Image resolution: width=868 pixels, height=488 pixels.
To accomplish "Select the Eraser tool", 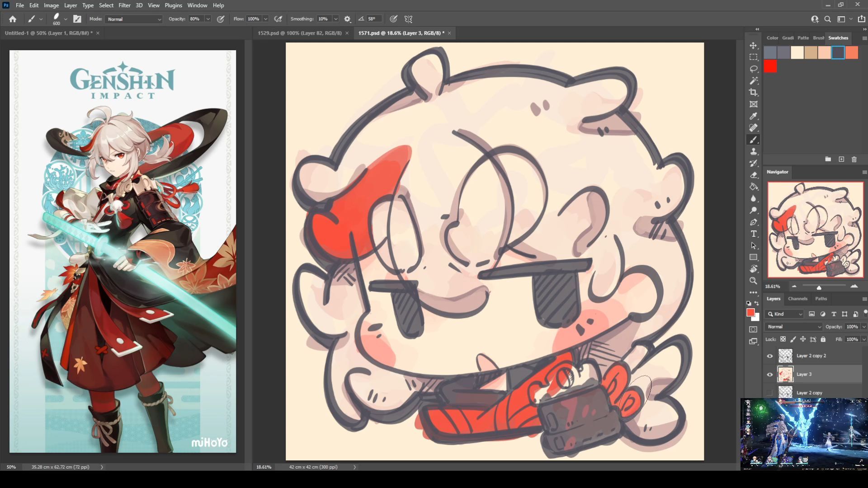I will tap(753, 175).
